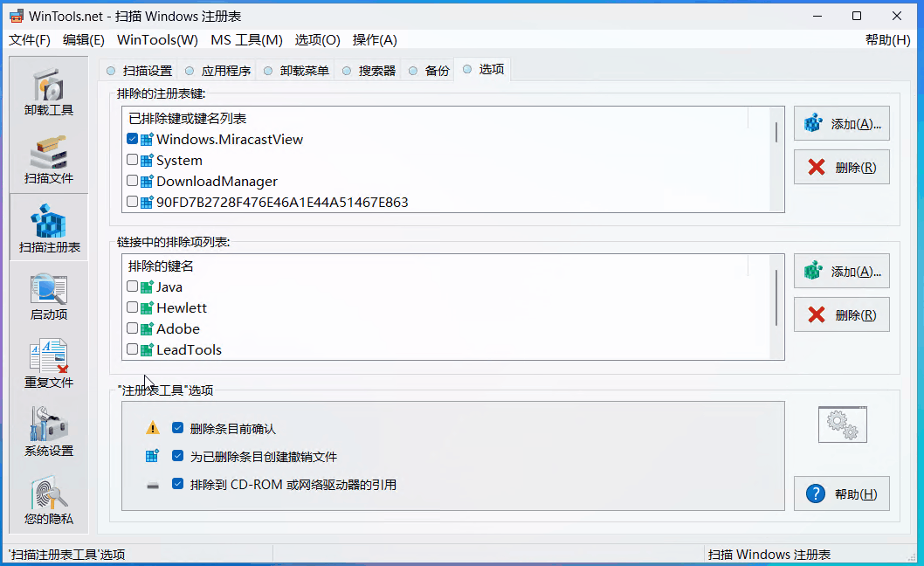Open the WinTools(W) menu
Screen dimensions: 924x566
pyautogui.click(x=157, y=40)
